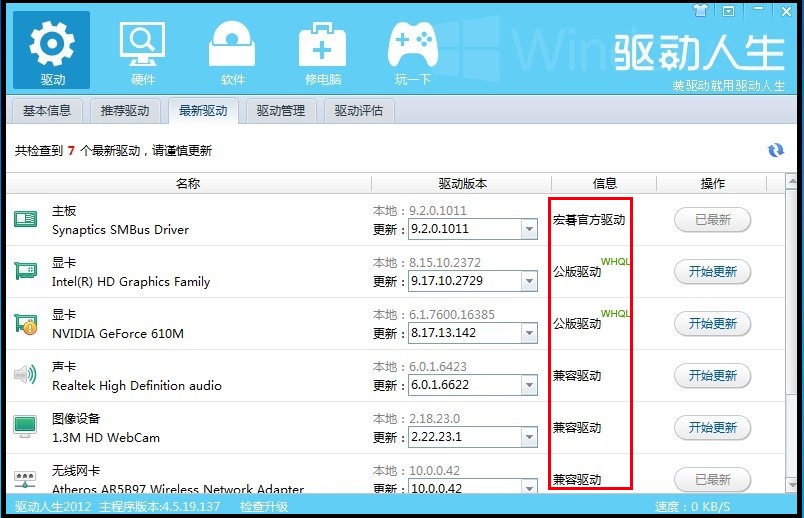
Task: Click the scrollbar up arrow
Action: 792,181
